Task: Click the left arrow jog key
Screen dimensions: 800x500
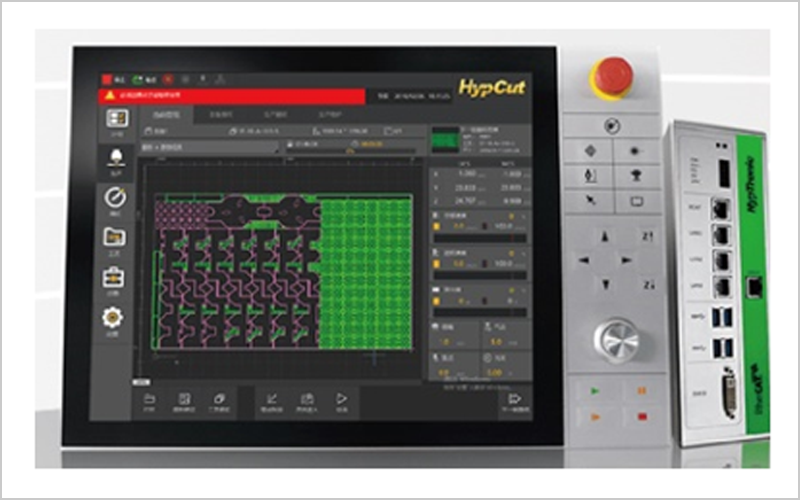Action: pos(584,260)
